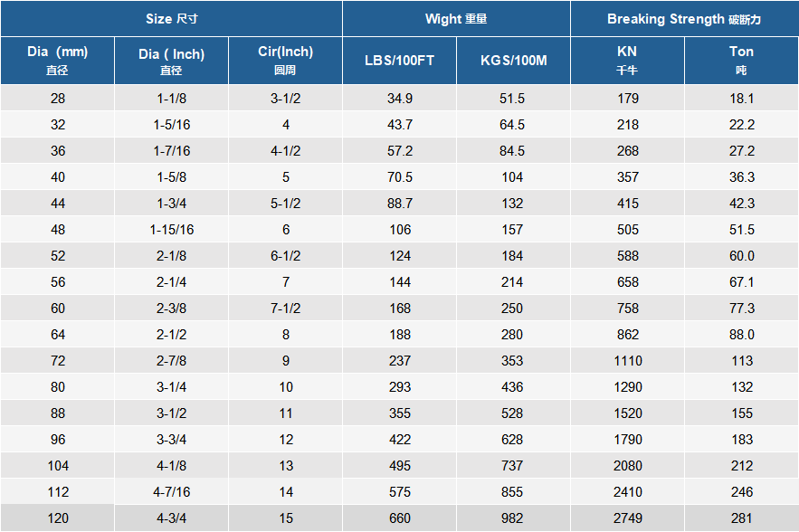Select the 2749 KN breaking strength cell
The height and width of the screenshot is (532, 799).
[627, 518]
